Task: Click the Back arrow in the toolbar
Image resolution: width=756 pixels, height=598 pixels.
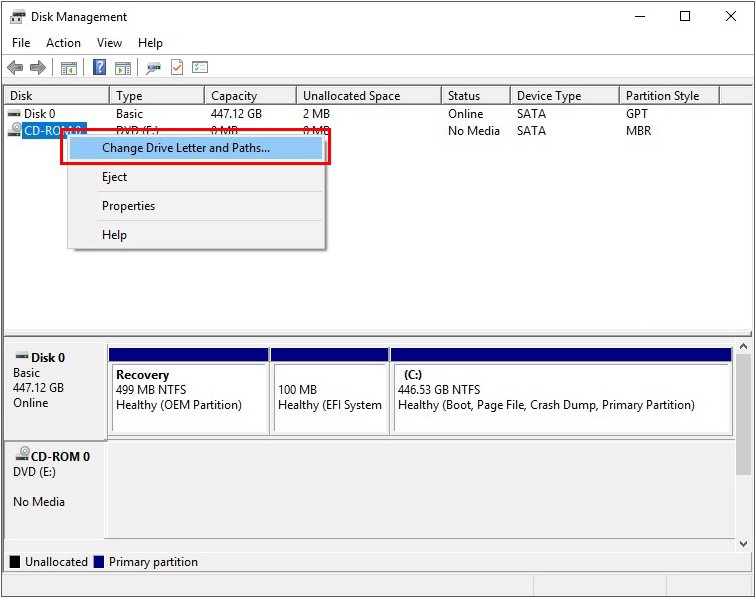Action: click(x=15, y=68)
